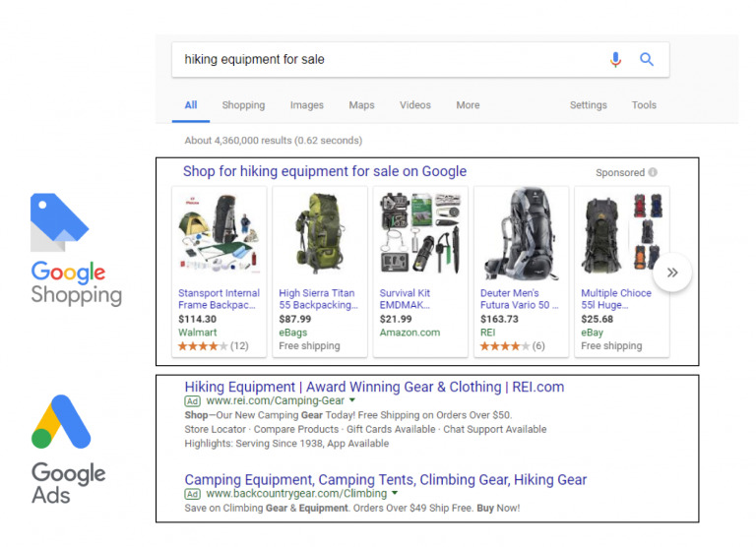Click the $114.30 price
The width and height of the screenshot is (756, 547).
pyautogui.click(x=197, y=319)
